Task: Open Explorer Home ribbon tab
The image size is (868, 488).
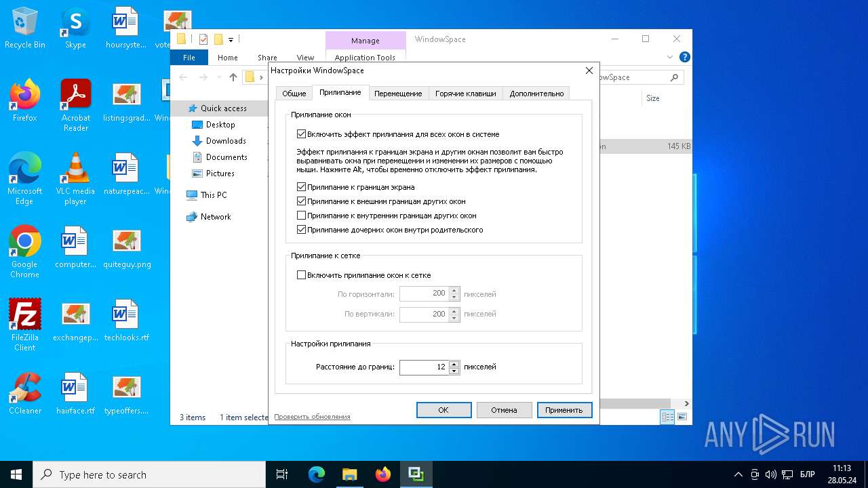Action: coord(228,58)
